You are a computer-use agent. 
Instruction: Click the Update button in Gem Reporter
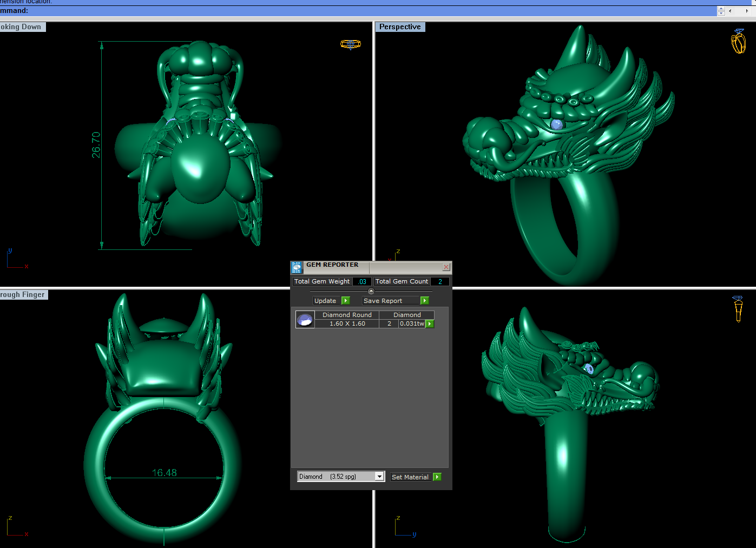[325, 301]
